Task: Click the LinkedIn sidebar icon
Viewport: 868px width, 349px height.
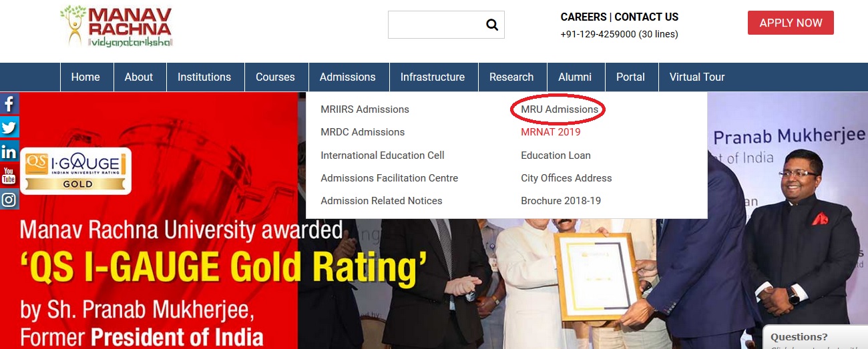Action: (9, 152)
